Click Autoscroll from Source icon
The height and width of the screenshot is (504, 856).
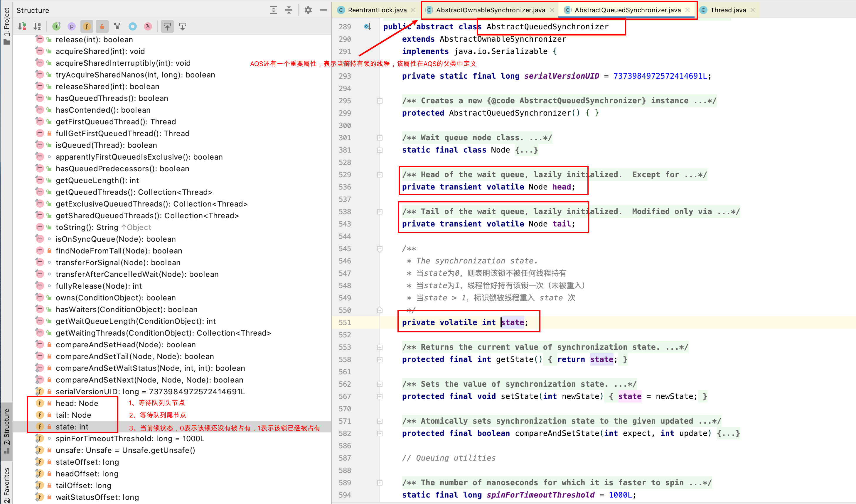coord(183,26)
